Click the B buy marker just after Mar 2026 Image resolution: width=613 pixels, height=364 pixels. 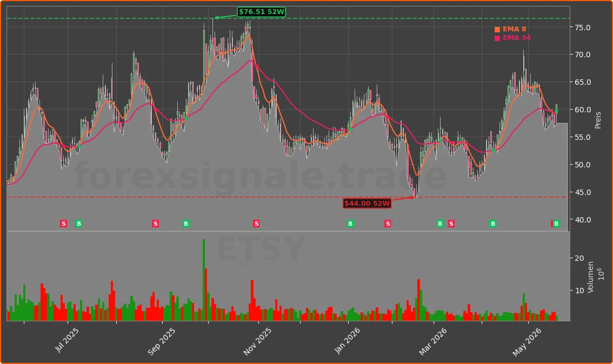pyautogui.click(x=440, y=224)
